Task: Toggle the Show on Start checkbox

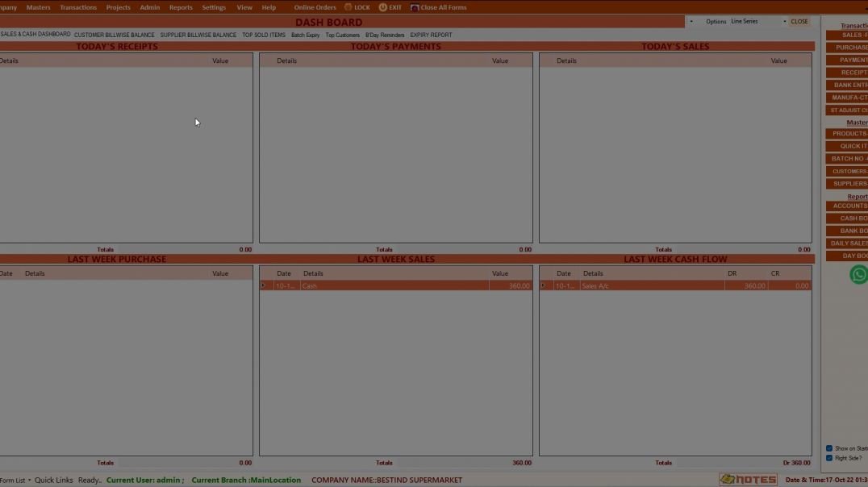Action: [828, 447]
